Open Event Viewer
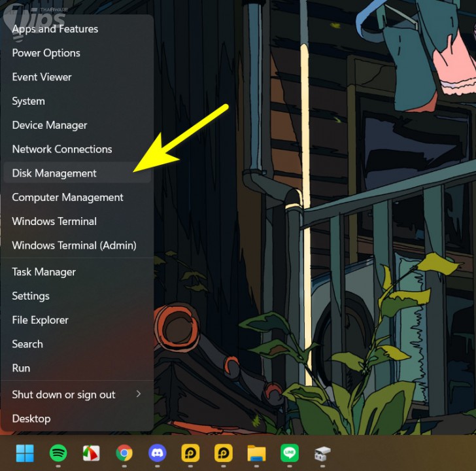This screenshot has width=476, height=471. [x=77, y=77]
